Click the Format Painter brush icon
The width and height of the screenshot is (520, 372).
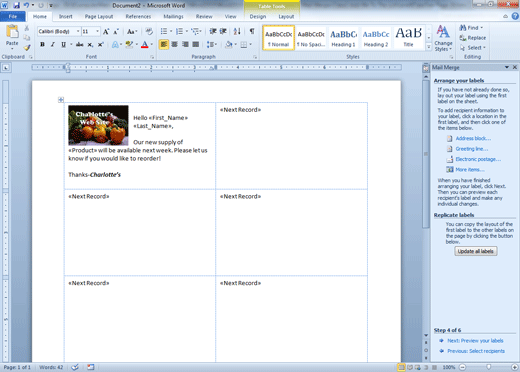[x=27, y=48]
